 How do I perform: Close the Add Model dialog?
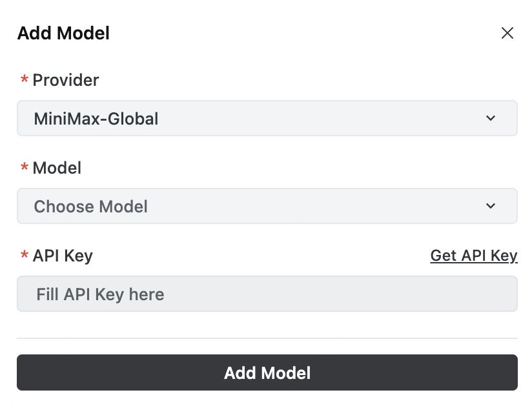pos(507,34)
